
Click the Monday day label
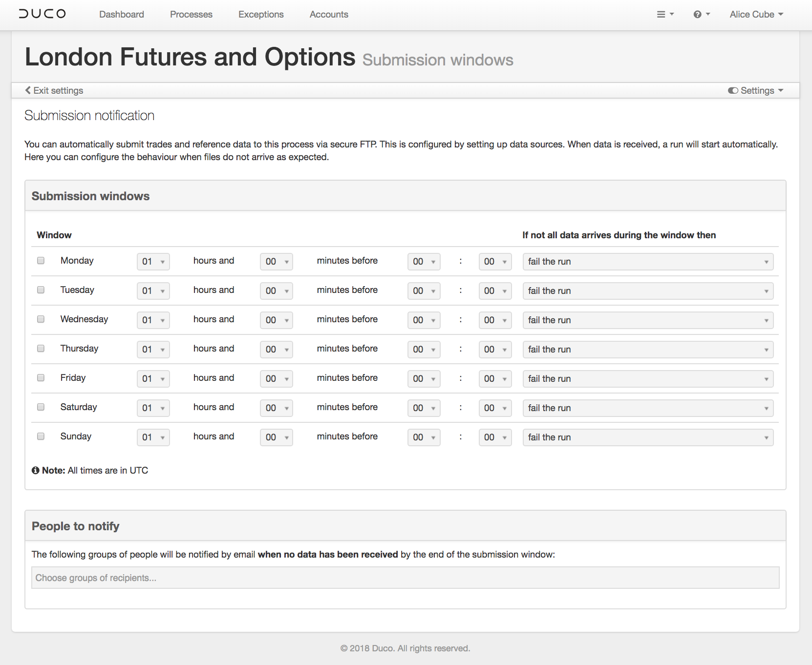[77, 261]
